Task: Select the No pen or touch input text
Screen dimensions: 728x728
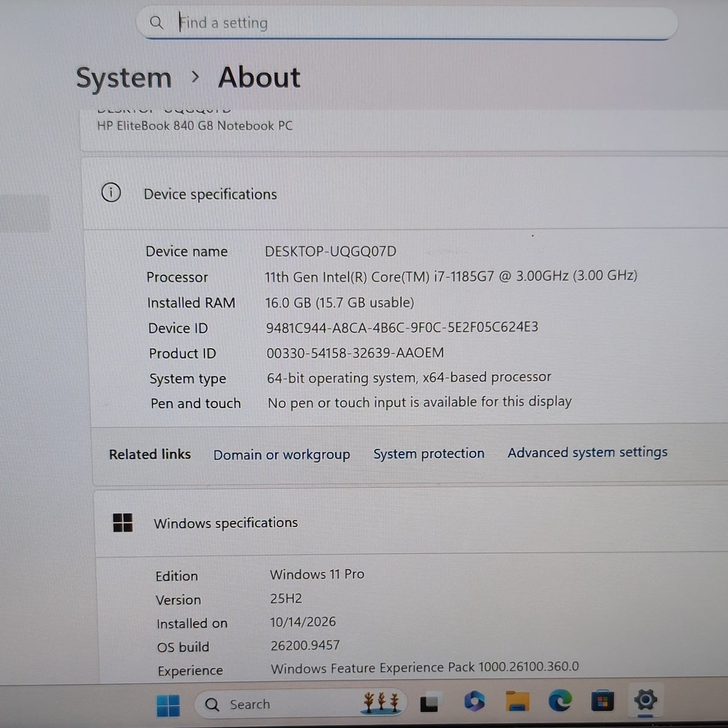Action: (420, 402)
